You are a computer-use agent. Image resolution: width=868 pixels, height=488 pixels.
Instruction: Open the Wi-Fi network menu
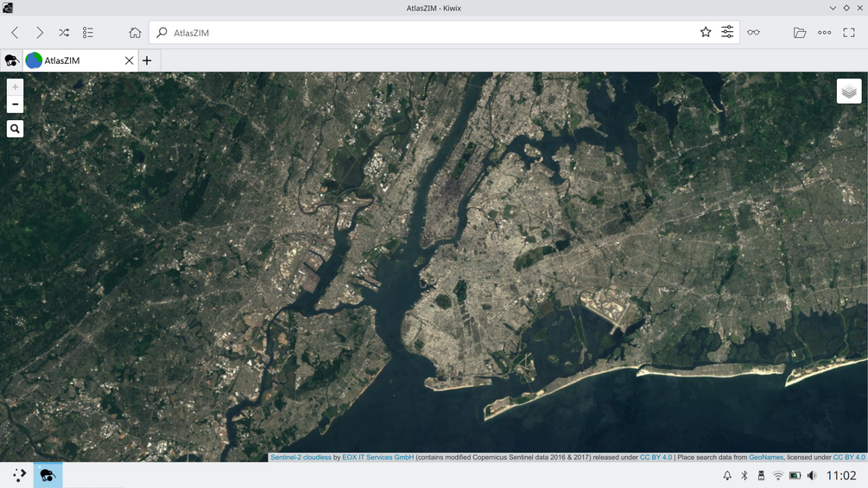pos(778,475)
